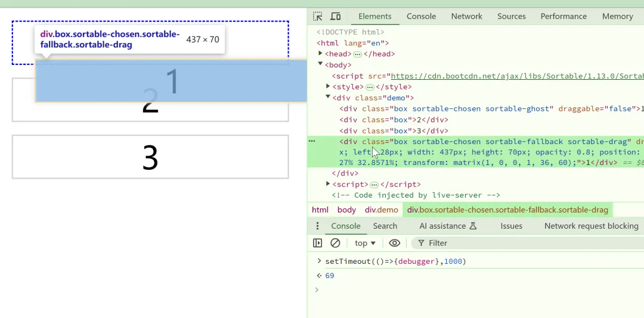Viewport: 644px width, 318px height.
Task: Open the Memory tab
Action: 617,17
